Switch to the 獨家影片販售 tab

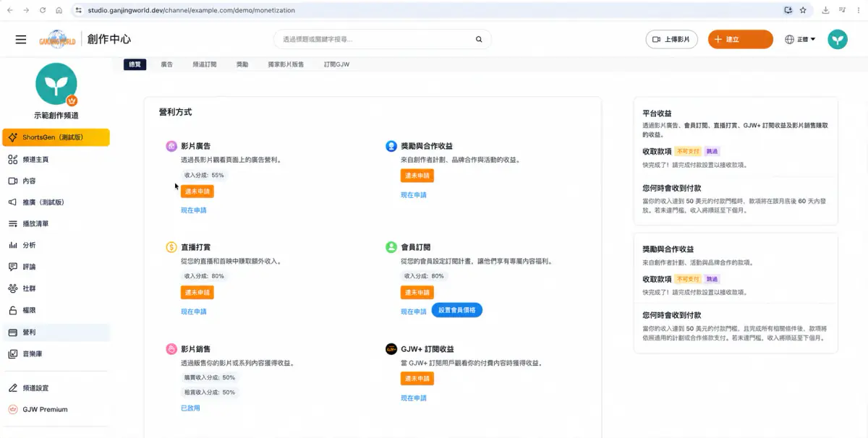point(286,64)
